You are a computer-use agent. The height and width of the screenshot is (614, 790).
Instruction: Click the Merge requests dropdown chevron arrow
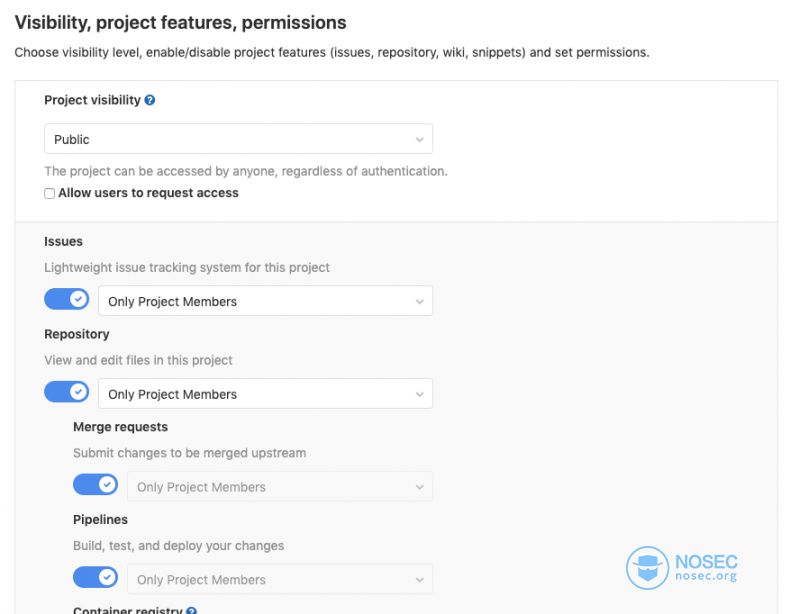[419, 487]
